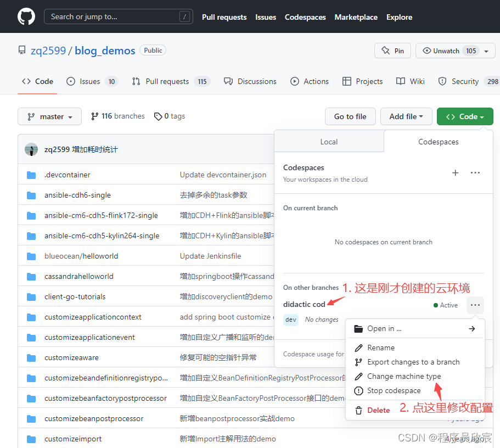Open Pull requests in top navigation
This screenshot has width=500, height=448.
(x=224, y=17)
